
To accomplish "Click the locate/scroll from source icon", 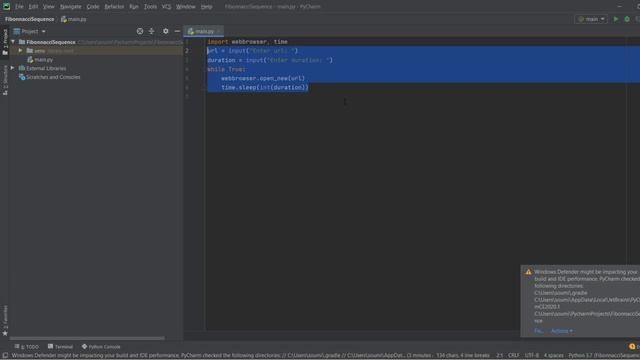I will (x=140, y=31).
